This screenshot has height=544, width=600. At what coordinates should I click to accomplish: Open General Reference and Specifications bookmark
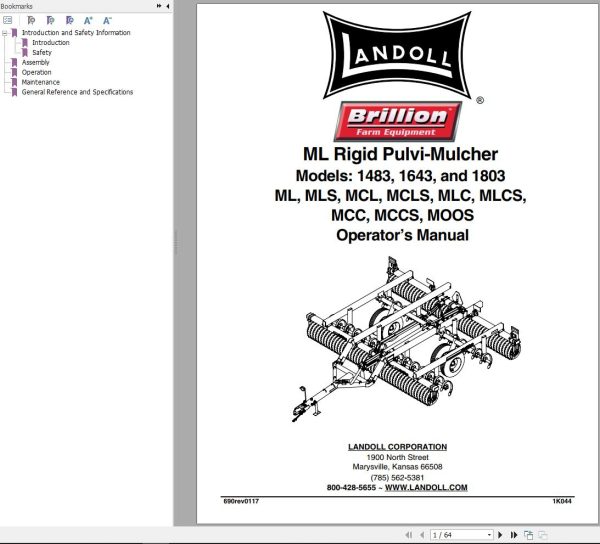(x=77, y=92)
